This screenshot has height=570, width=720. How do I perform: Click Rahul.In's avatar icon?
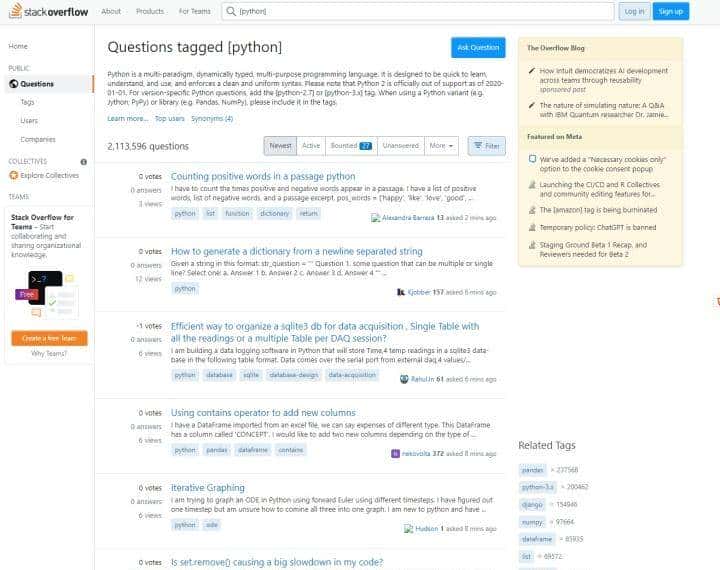coord(404,379)
